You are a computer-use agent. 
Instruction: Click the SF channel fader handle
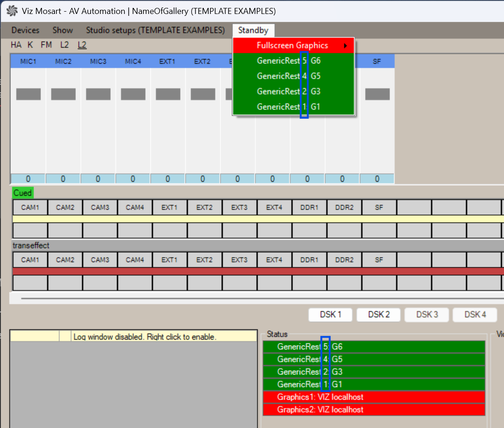(x=377, y=94)
